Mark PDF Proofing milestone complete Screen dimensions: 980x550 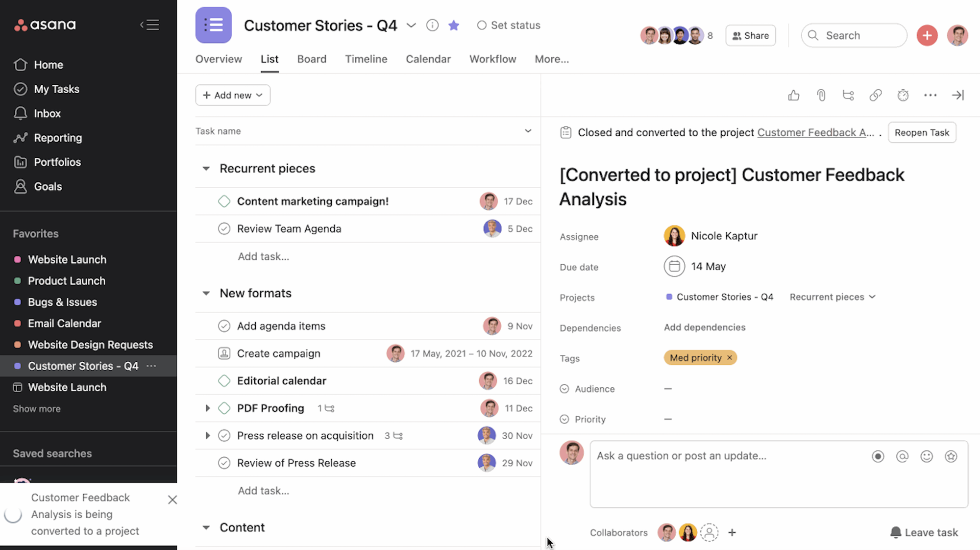pos(224,408)
